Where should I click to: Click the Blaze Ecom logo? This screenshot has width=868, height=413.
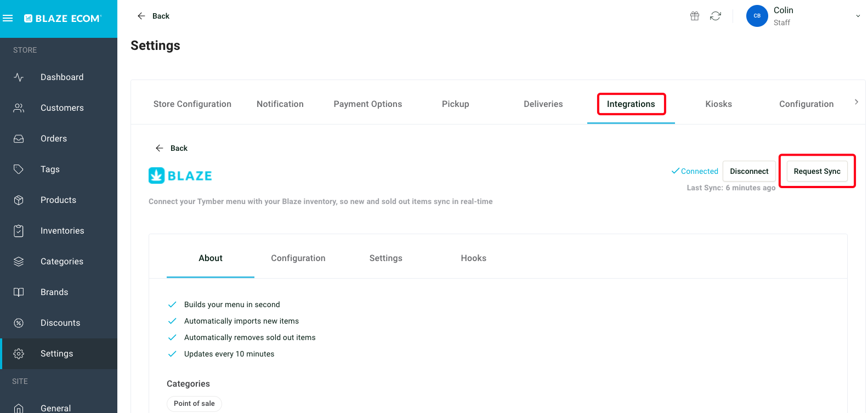point(63,18)
